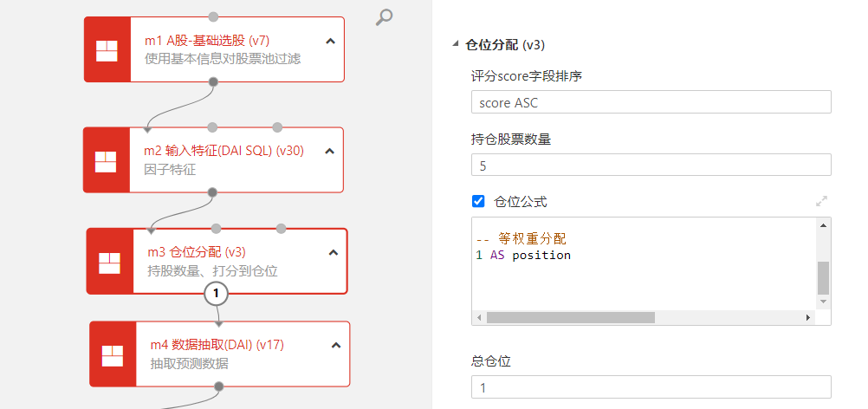Expand the 仓位公式 editor to fullscreen

(821, 201)
